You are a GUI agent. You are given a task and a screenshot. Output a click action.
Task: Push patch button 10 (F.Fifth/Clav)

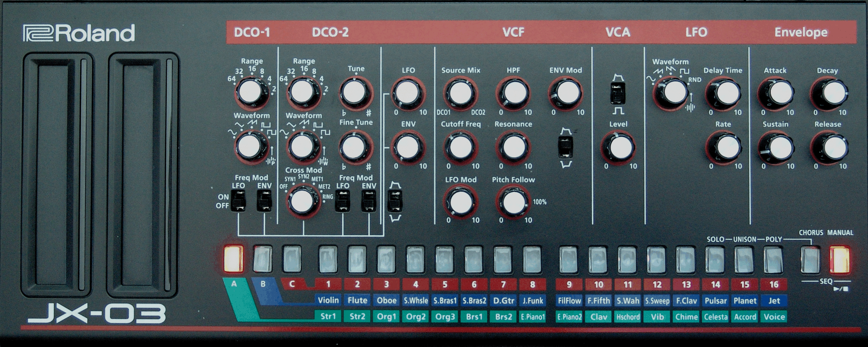[598, 259]
